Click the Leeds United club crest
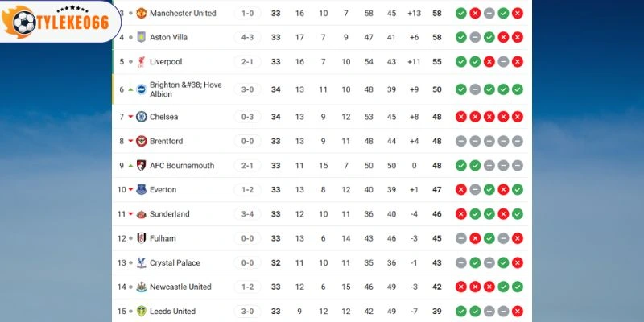The image size is (644, 322). [142, 312]
